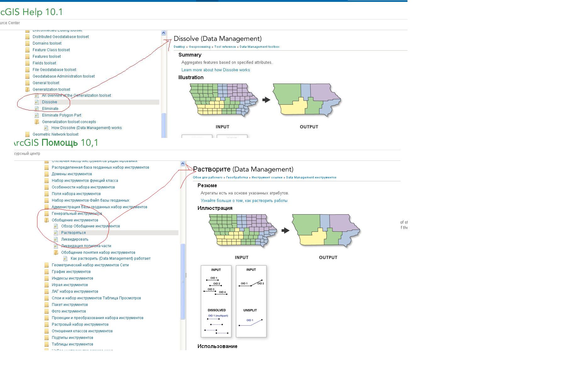Expand the Geodatabase Administration toolset node
The height and width of the screenshot is (392, 574).
28,76
